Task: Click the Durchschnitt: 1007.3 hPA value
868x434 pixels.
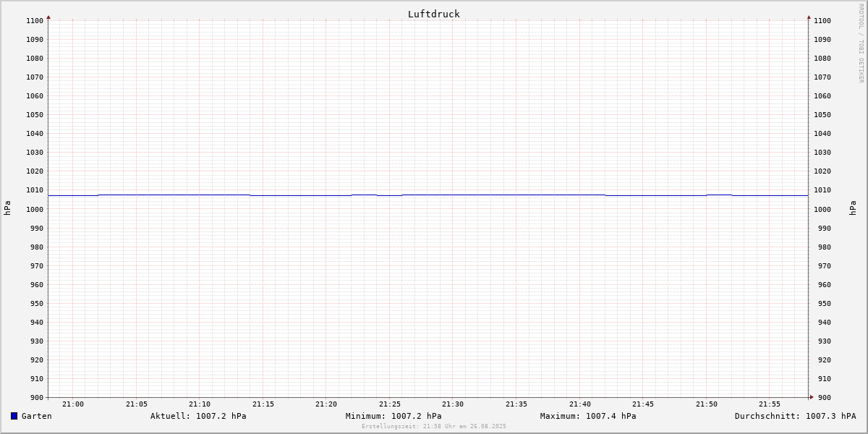Action: pos(796,416)
